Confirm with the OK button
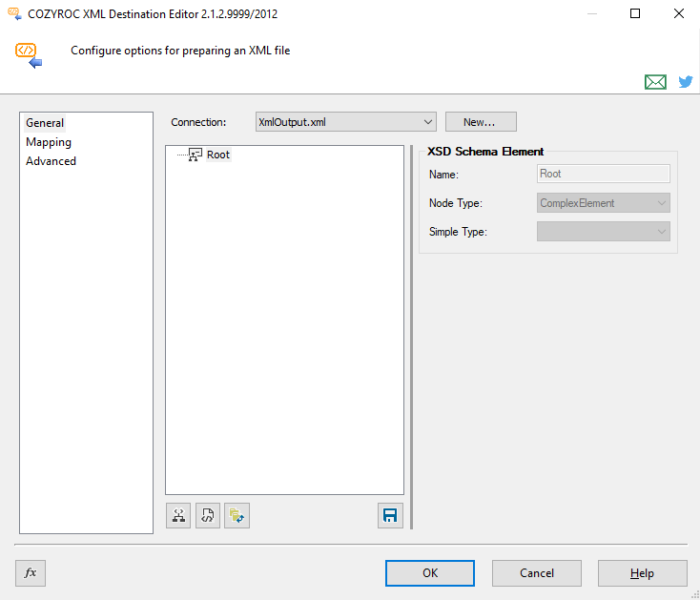Viewport: 700px width, 600px height. pos(430,573)
